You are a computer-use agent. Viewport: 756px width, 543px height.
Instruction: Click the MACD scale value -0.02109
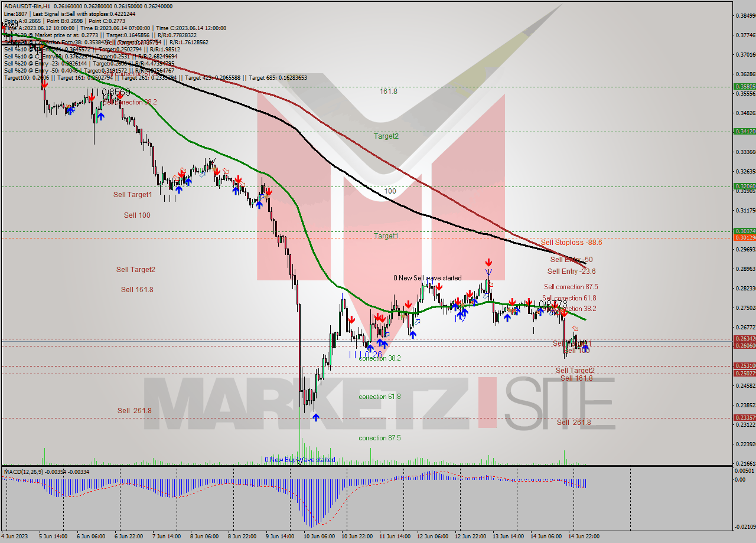pos(745,526)
